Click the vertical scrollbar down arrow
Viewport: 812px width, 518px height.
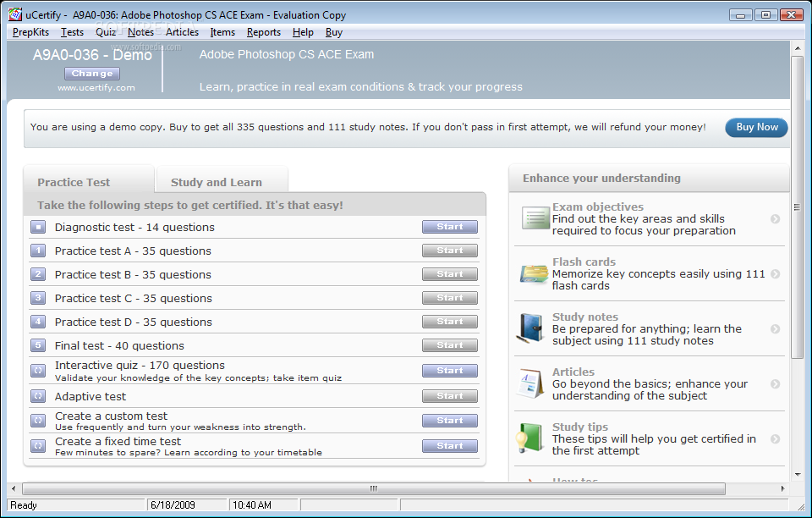click(x=797, y=475)
